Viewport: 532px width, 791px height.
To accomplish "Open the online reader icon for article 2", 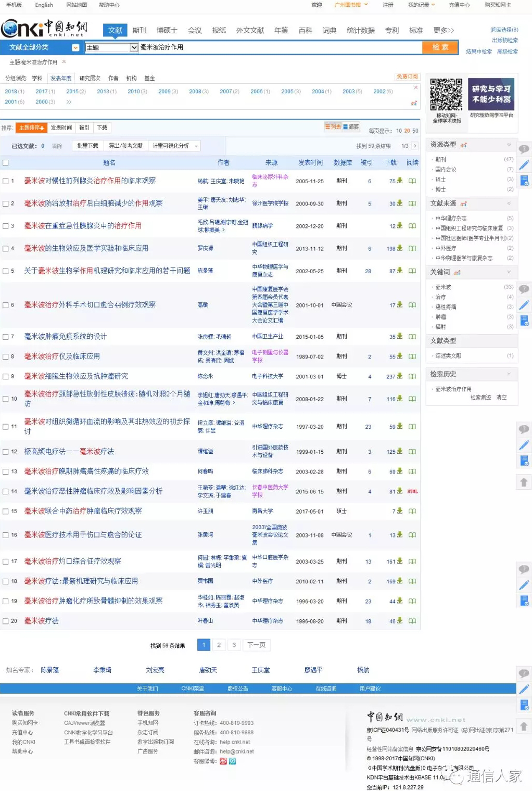I will [x=412, y=203].
